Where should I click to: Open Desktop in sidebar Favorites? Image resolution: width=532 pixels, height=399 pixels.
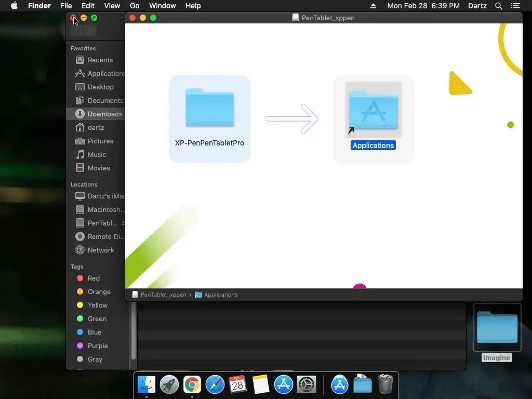pyautogui.click(x=96, y=87)
